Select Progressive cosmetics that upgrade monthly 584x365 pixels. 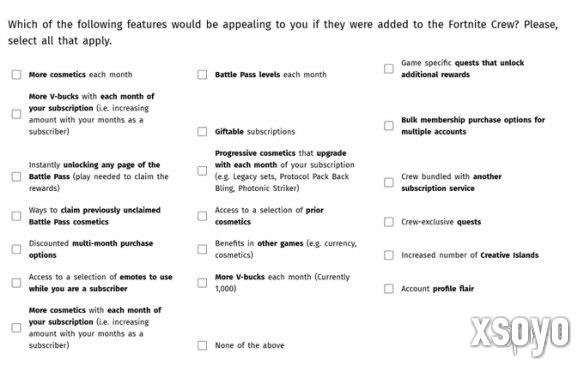pyautogui.click(x=202, y=171)
